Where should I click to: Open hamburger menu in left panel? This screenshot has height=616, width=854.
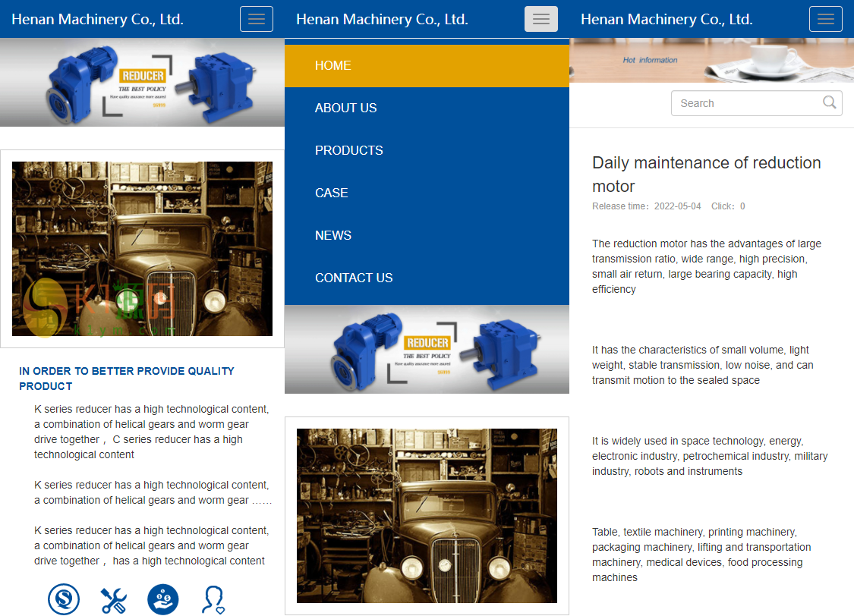coord(257,19)
